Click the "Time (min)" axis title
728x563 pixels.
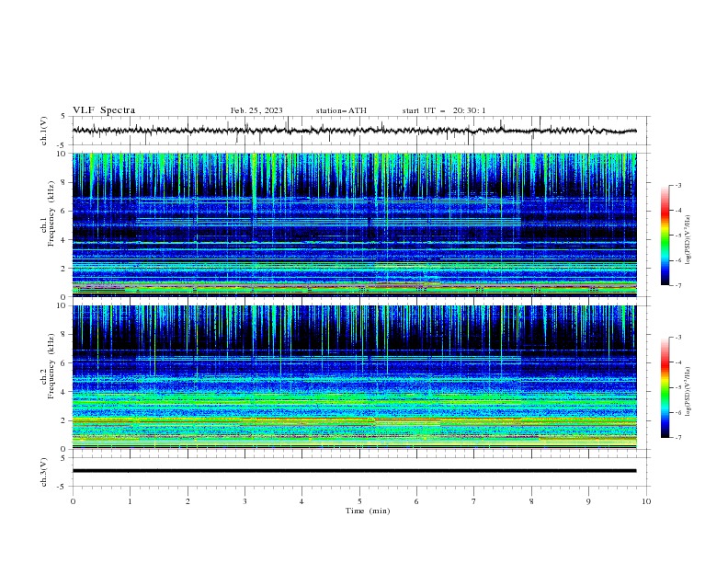click(x=368, y=511)
